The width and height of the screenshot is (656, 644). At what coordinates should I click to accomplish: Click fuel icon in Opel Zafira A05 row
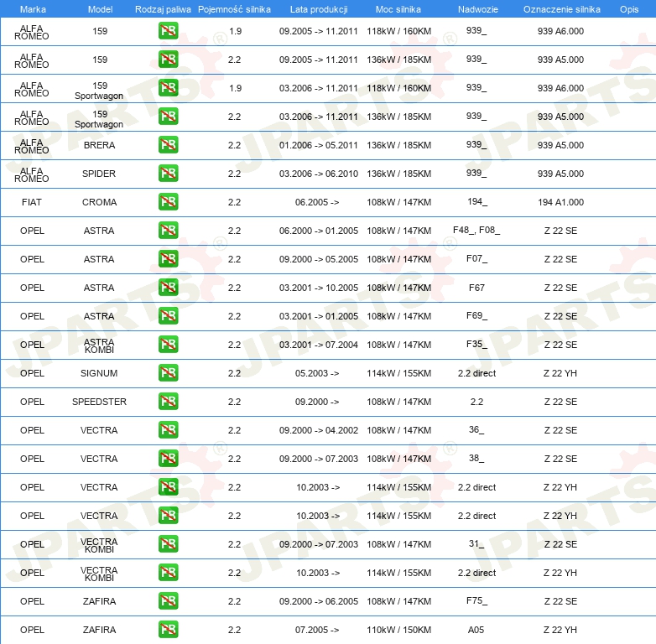(168, 630)
